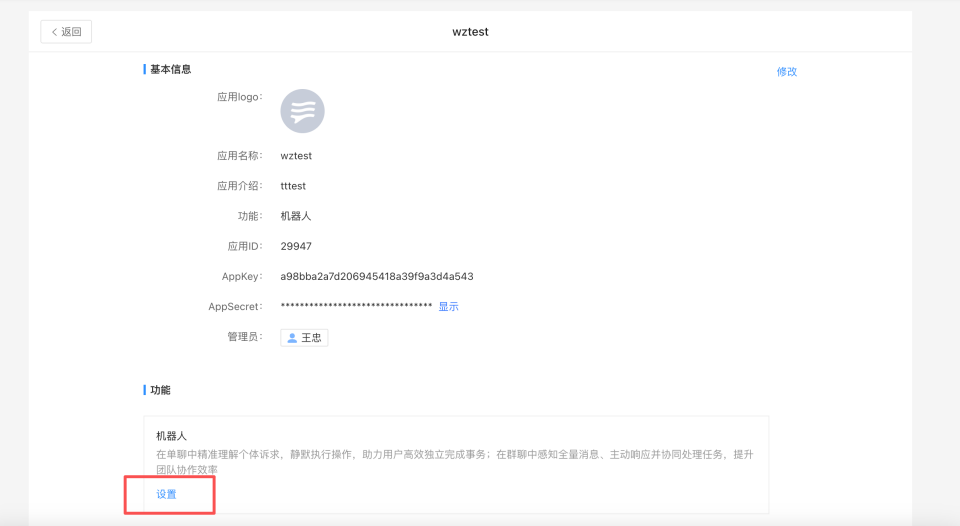960x526 pixels.
Task: Click the left chevron icon beside 返回
Action: 54,31
